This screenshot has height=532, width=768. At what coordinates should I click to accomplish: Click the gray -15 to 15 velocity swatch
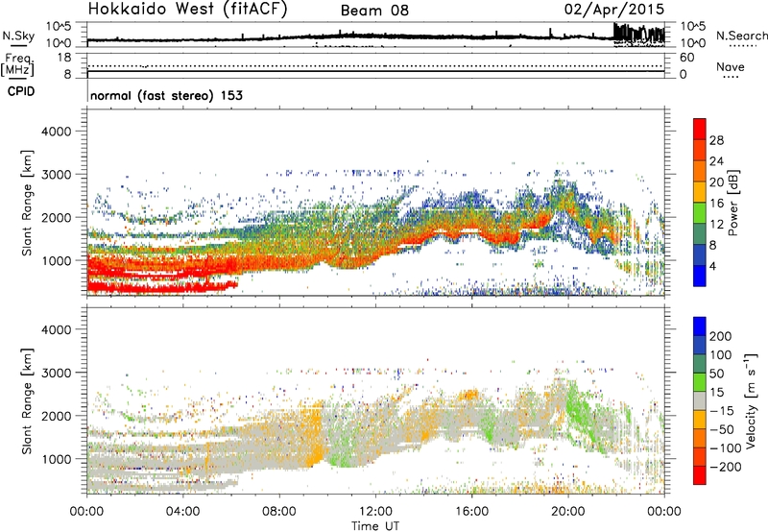point(700,401)
